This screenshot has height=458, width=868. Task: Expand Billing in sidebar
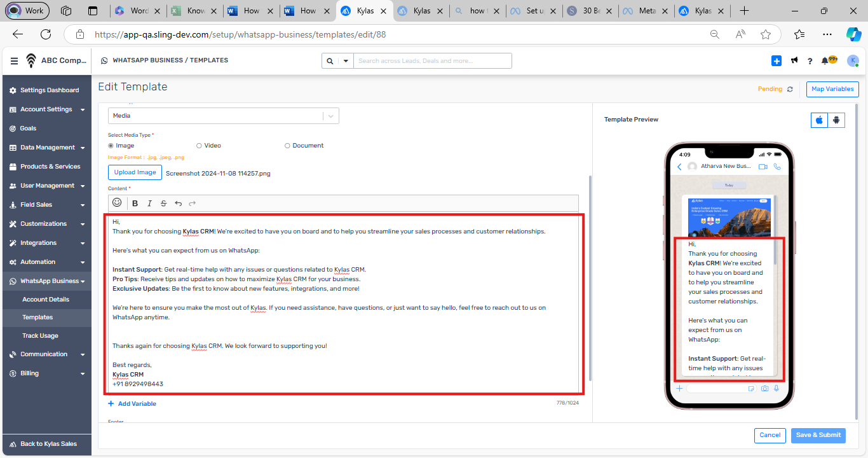coord(47,373)
